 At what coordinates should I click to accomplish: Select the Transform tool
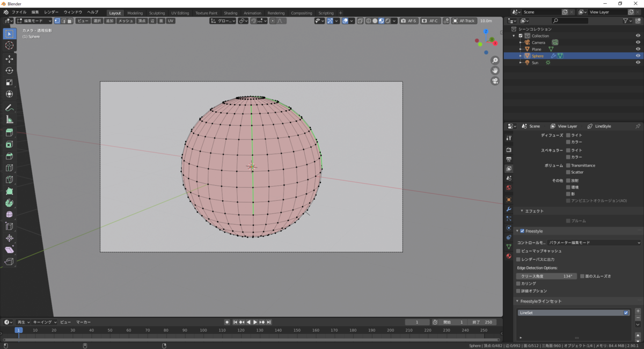tap(9, 94)
